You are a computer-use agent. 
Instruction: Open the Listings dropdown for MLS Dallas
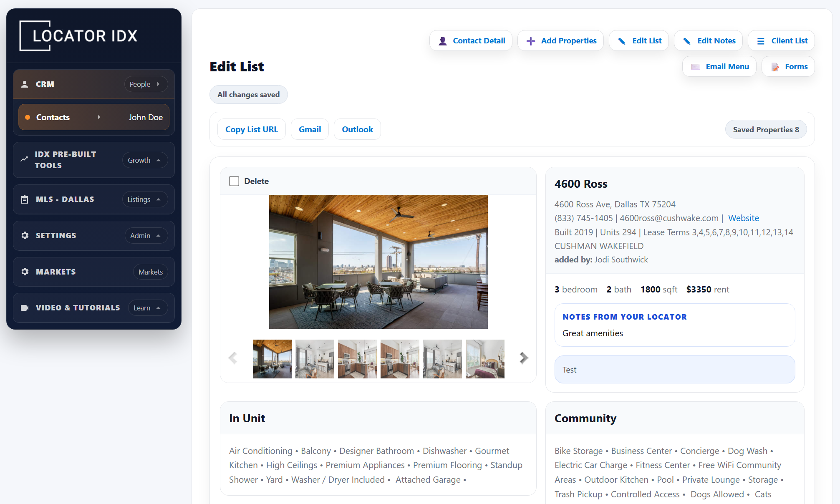145,199
